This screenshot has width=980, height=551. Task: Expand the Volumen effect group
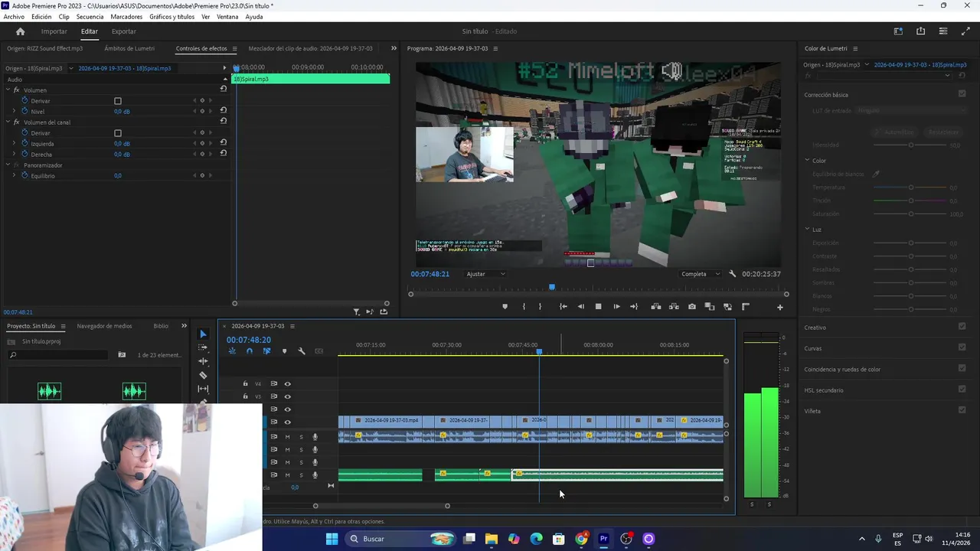click(x=8, y=90)
